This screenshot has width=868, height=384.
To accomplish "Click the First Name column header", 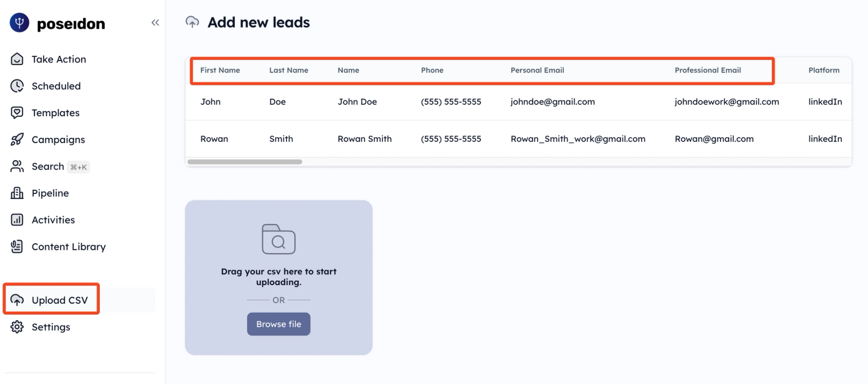I will (220, 70).
